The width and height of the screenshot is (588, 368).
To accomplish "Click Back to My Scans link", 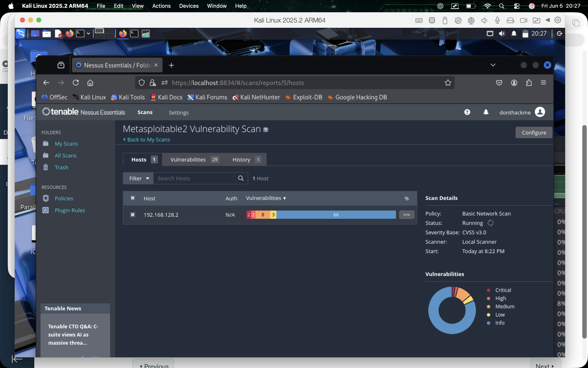I will (x=147, y=139).
